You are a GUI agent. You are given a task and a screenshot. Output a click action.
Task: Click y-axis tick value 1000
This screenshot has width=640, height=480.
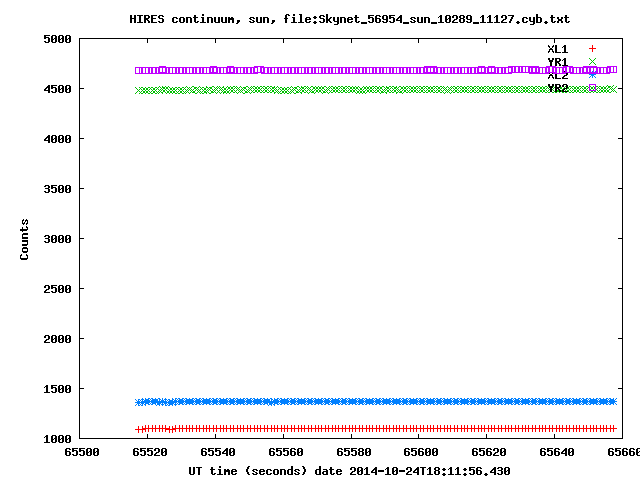57,439
